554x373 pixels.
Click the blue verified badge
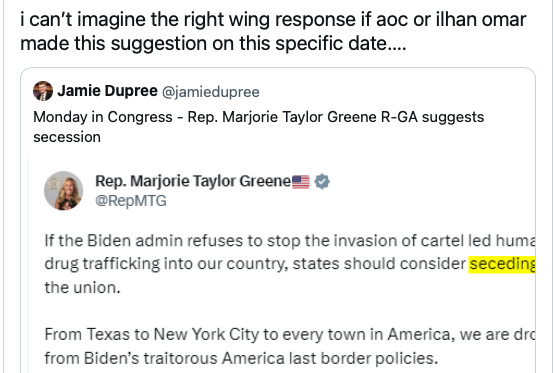click(x=322, y=182)
